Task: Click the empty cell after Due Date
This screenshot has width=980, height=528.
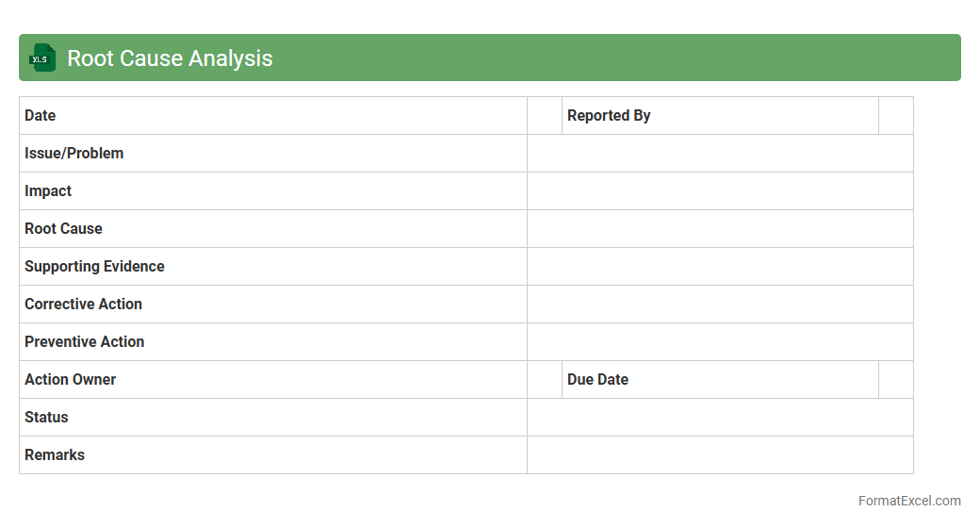Action: 895,380
